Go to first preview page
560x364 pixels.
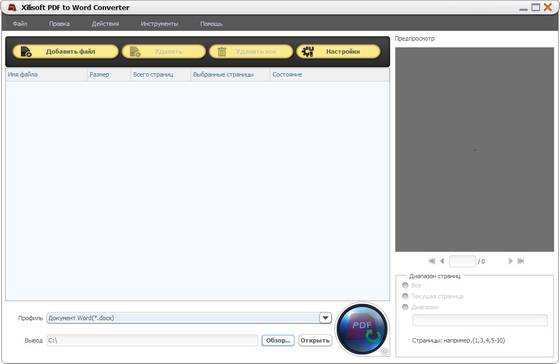pyautogui.click(x=432, y=261)
